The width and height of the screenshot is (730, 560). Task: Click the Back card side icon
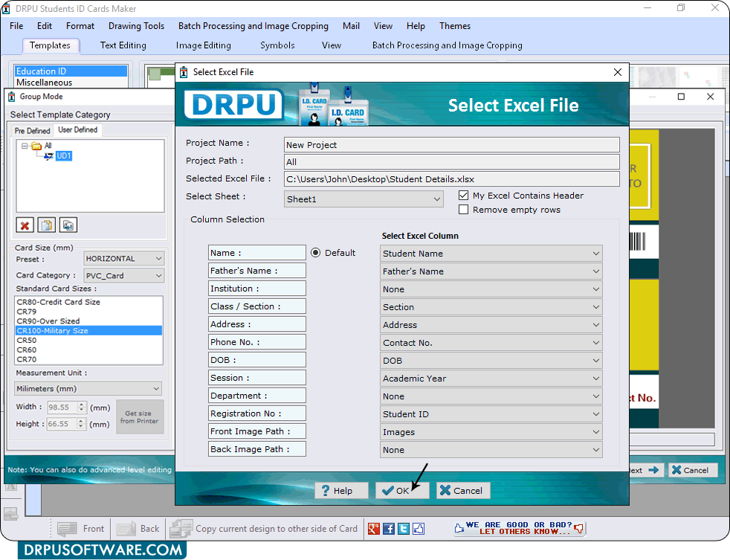(x=126, y=529)
